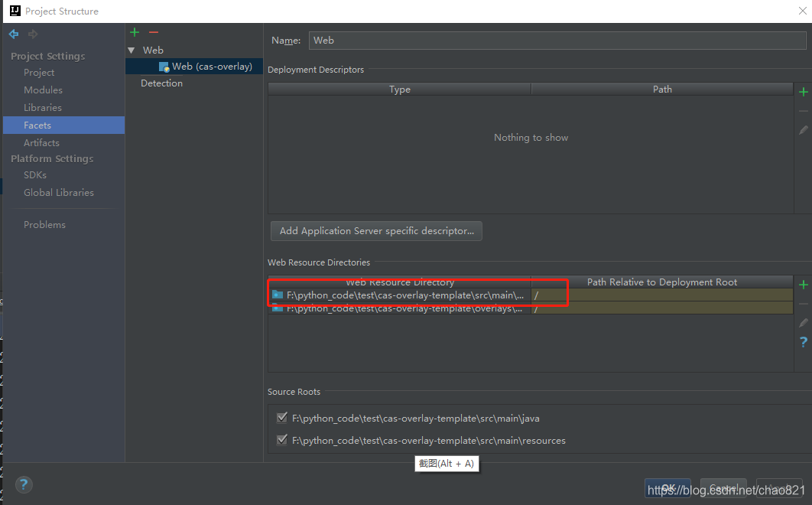Open Modules settings
Viewport: 812px width, 505px height.
click(43, 90)
